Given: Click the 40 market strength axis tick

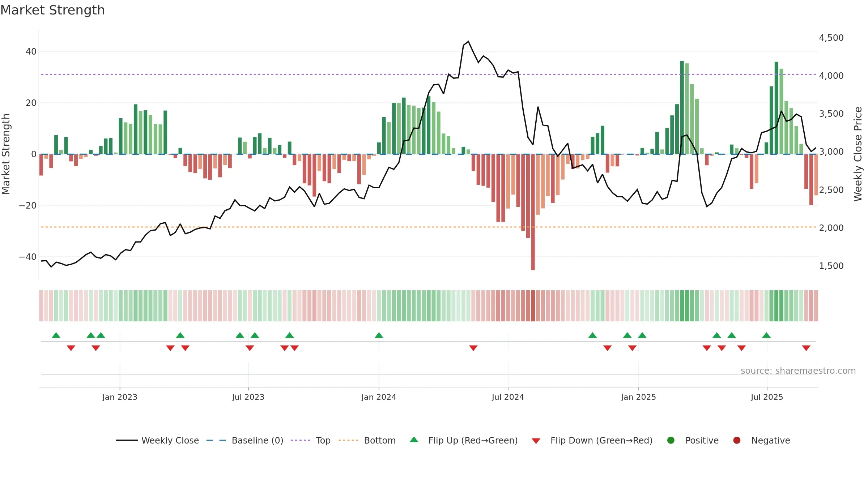Looking at the screenshot, I should click(x=31, y=52).
